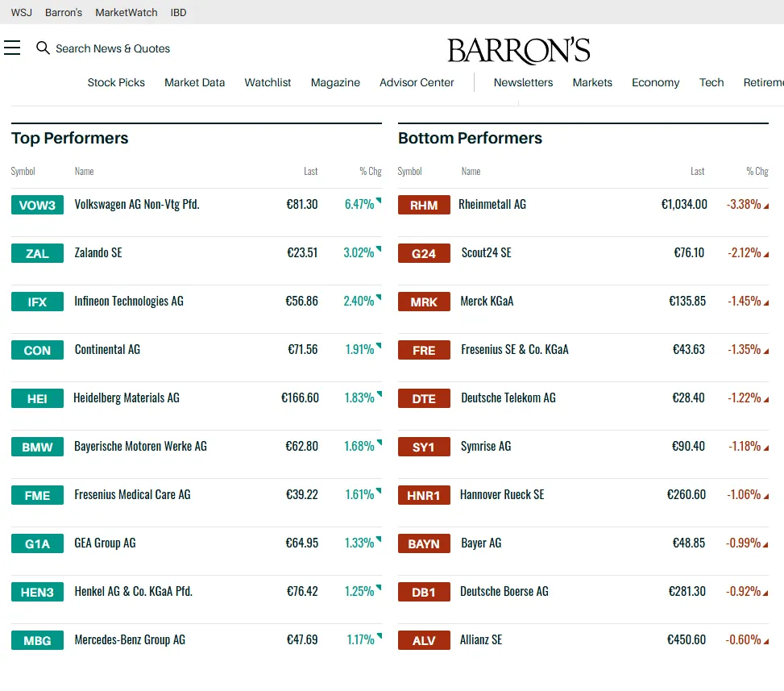Click the HEN3 symbol badge

(38, 592)
